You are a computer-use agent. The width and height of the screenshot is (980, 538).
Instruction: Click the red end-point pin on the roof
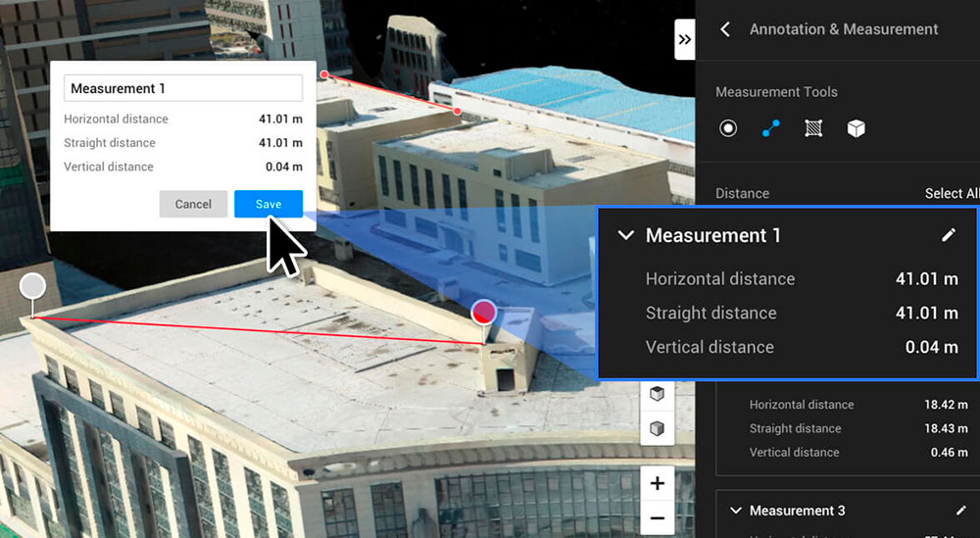[483, 312]
